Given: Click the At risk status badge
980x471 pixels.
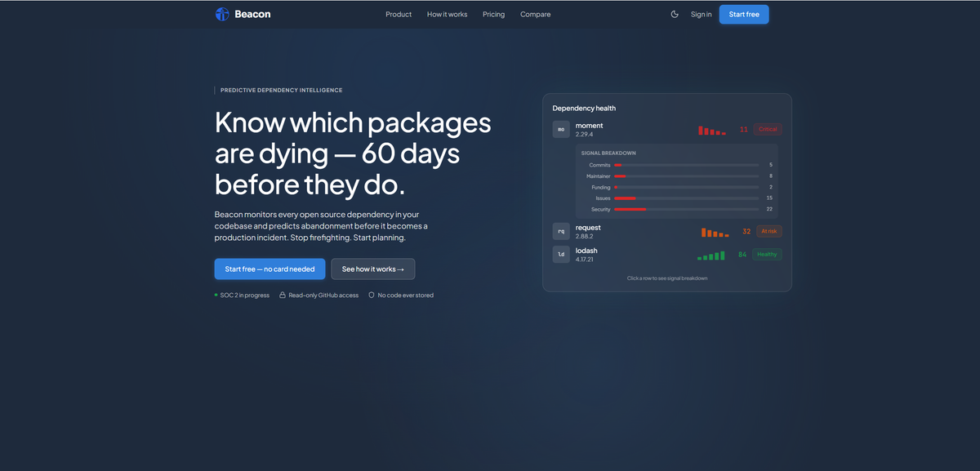Looking at the screenshot, I should pyautogui.click(x=769, y=231).
